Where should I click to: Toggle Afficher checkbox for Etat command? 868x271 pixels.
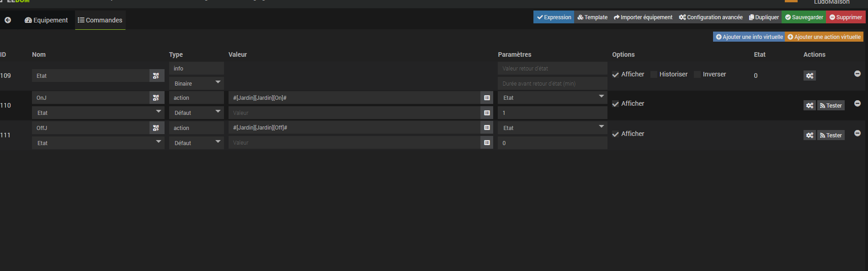(x=616, y=75)
